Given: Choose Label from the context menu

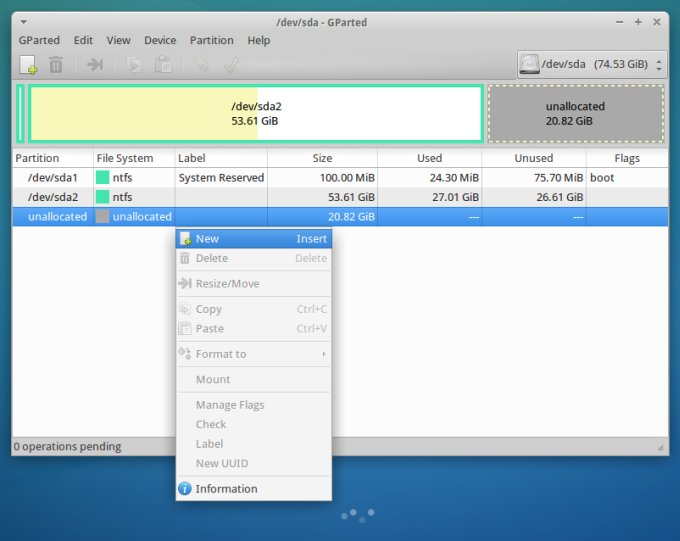Looking at the screenshot, I should (x=254, y=444).
